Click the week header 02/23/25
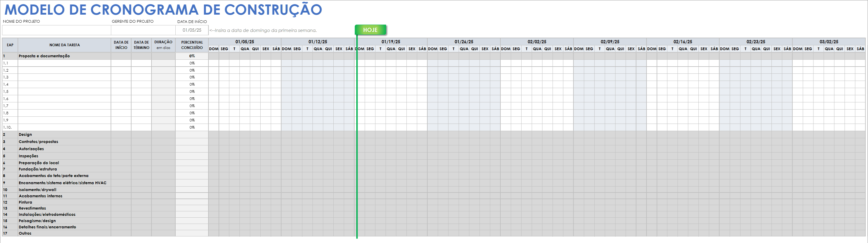868x243 pixels. click(x=756, y=42)
